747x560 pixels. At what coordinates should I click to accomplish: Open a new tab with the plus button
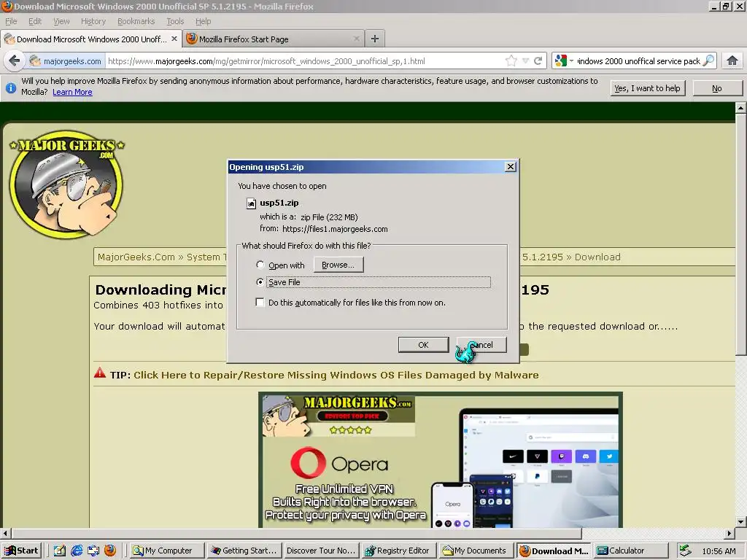375,39
